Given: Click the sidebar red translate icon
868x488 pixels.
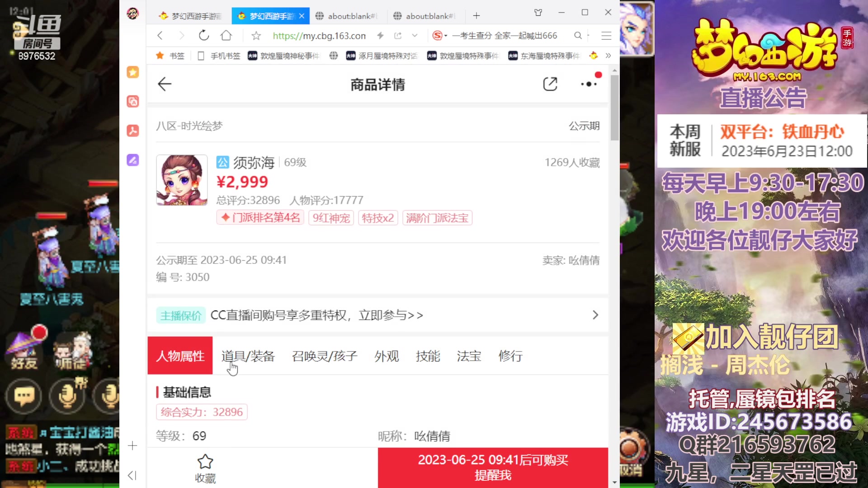Looking at the screenshot, I should click(x=132, y=101).
